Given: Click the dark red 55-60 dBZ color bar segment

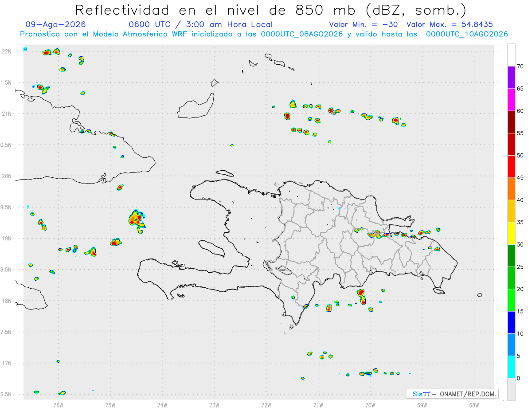Looking at the screenshot, I should point(511,122).
